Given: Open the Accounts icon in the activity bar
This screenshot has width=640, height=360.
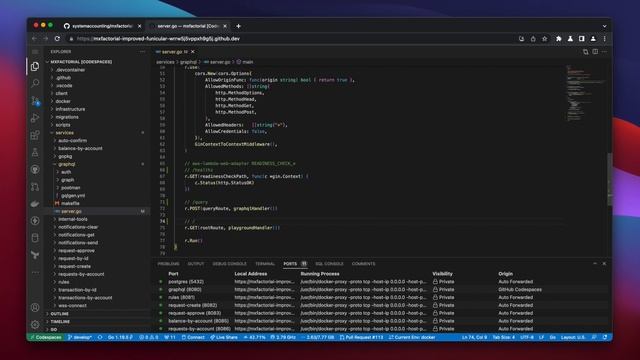Looking at the screenshot, I should pos(35,307).
